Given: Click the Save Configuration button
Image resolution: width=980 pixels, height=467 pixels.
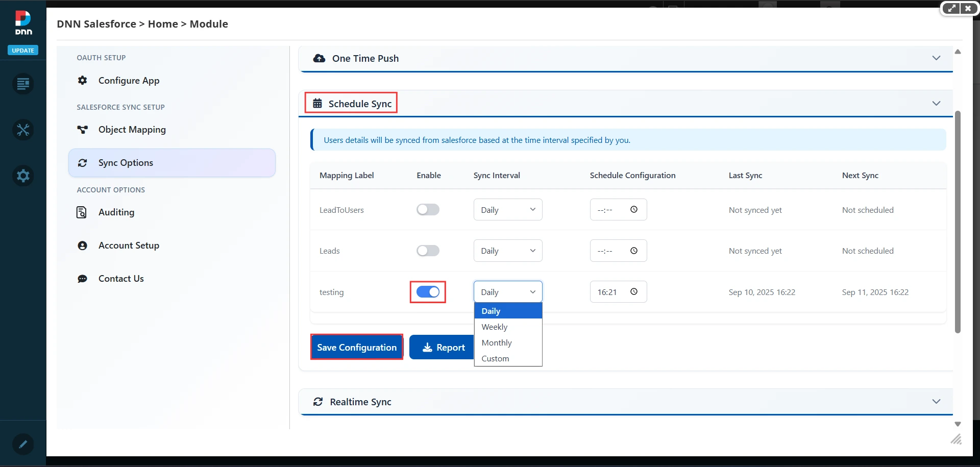Looking at the screenshot, I should pos(357,347).
